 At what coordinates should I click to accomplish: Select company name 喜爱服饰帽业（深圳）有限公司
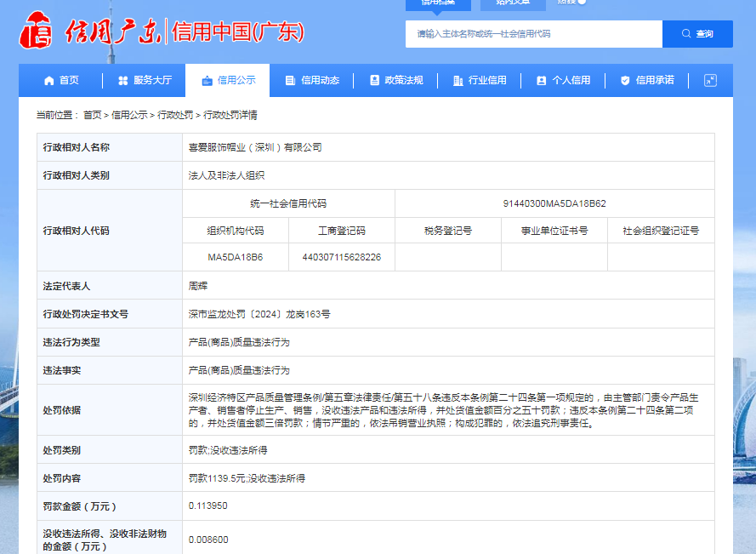point(255,147)
